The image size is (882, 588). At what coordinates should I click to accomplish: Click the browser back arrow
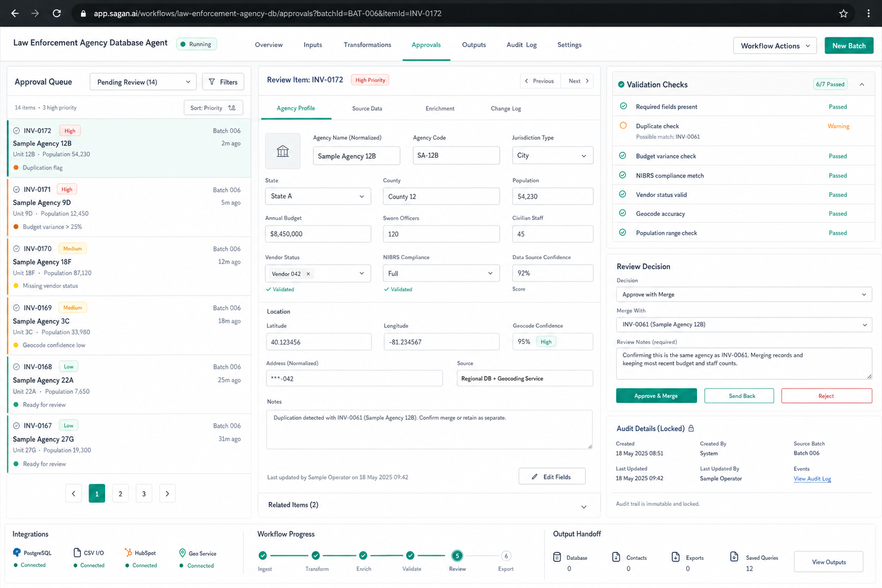15,13
